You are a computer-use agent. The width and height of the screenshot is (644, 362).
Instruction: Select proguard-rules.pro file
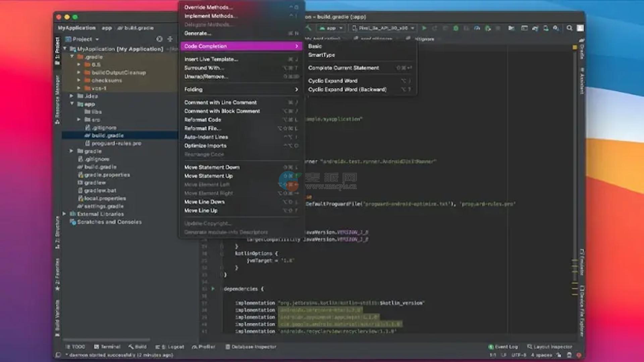point(113,143)
